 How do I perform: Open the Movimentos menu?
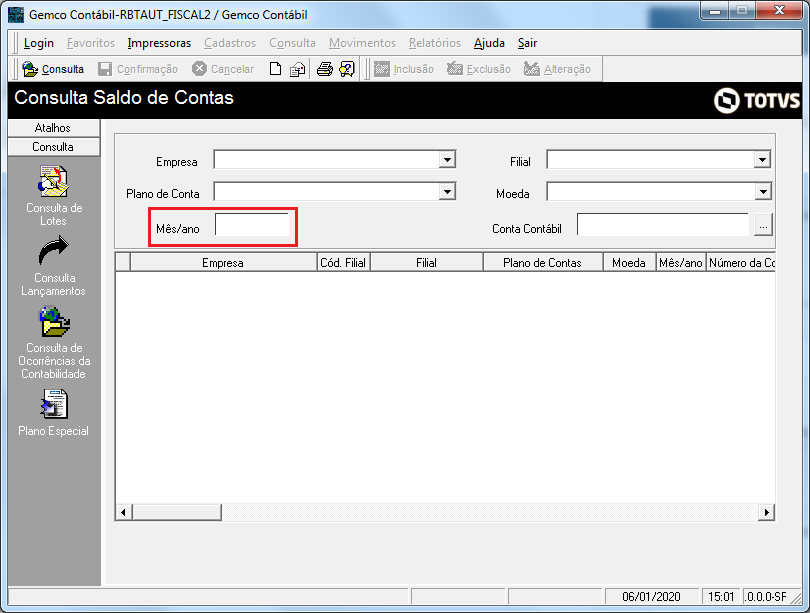[x=362, y=43]
